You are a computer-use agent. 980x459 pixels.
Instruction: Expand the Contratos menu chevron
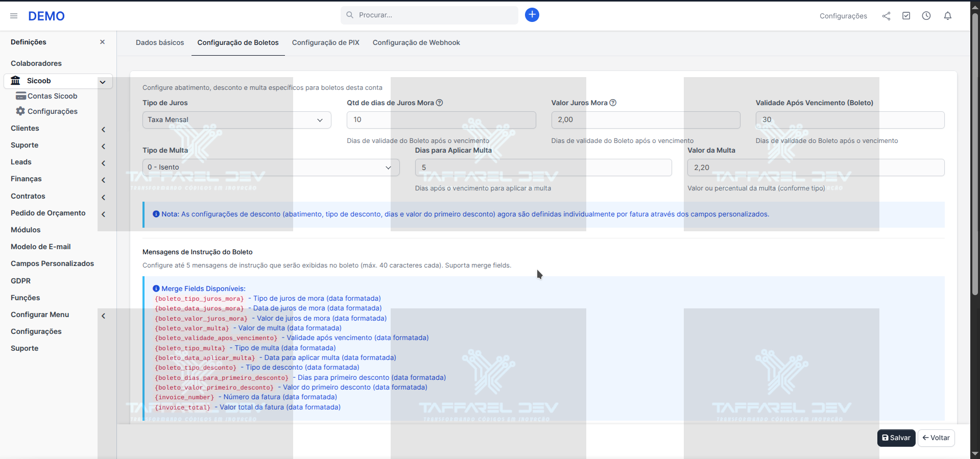click(x=103, y=197)
